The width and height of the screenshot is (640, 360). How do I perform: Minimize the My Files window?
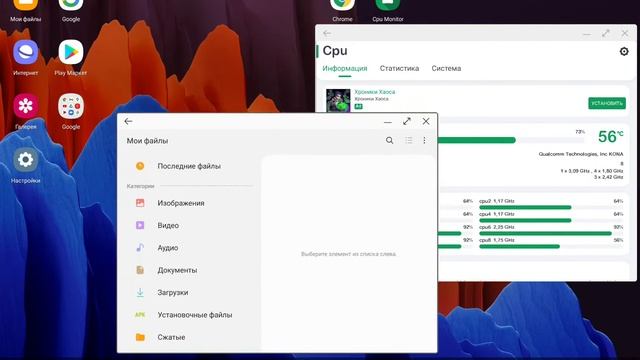point(388,122)
